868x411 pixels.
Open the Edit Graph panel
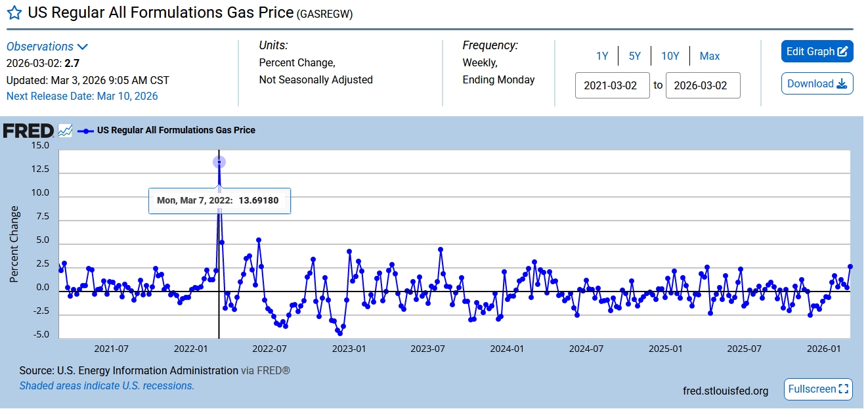(x=817, y=52)
